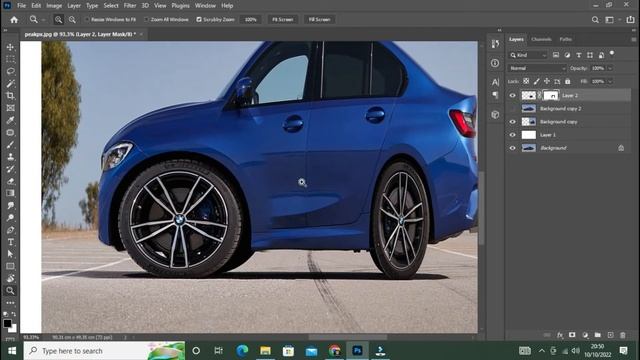The height and width of the screenshot is (360, 640).
Task: Show the Background copy 2 layer
Action: tap(513, 109)
